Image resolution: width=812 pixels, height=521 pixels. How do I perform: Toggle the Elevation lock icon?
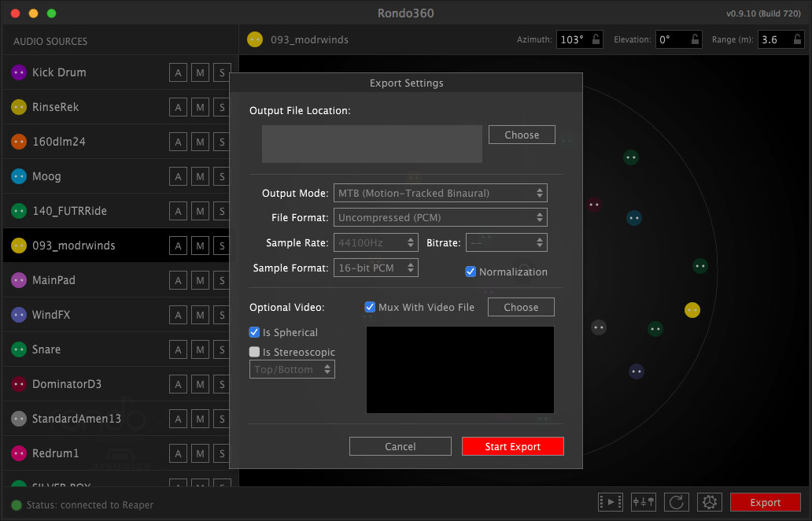pos(696,39)
